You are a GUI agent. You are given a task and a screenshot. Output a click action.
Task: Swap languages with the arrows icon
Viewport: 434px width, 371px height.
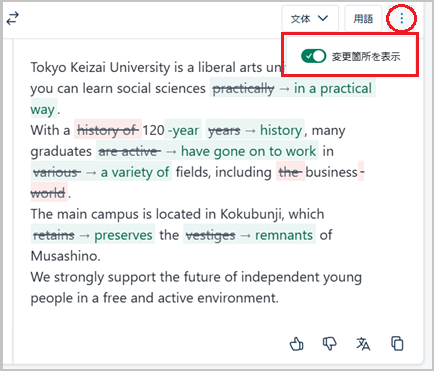[x=13, y=18]
